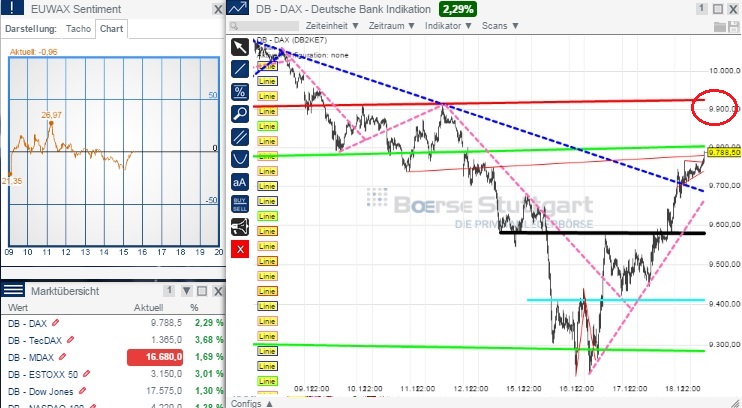Expand the Configs panel at chart bottom

pos(251,404)
